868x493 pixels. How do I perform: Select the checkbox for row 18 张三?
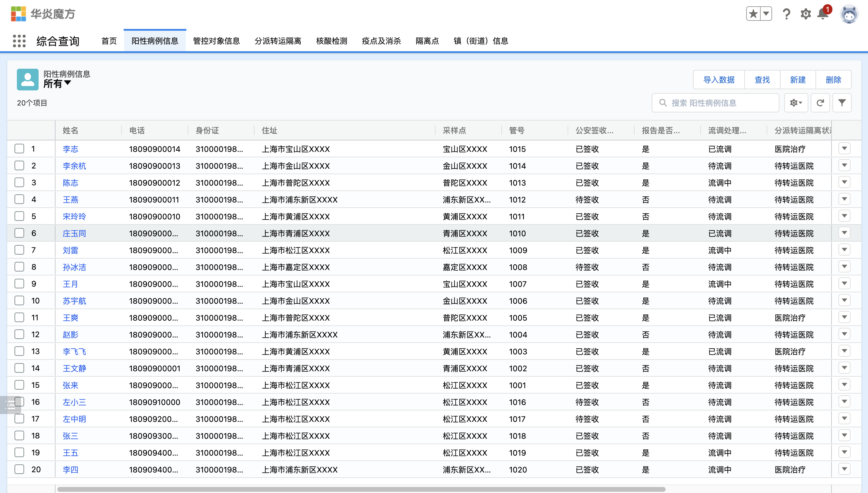click(x=19, y=435)
